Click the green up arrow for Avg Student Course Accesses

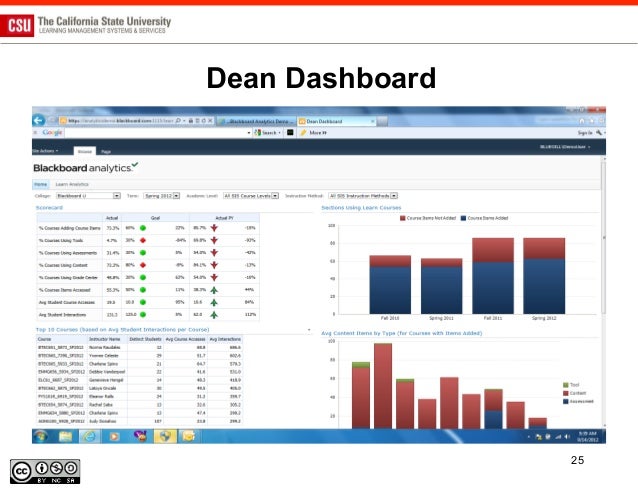click(x=214, y=302)
